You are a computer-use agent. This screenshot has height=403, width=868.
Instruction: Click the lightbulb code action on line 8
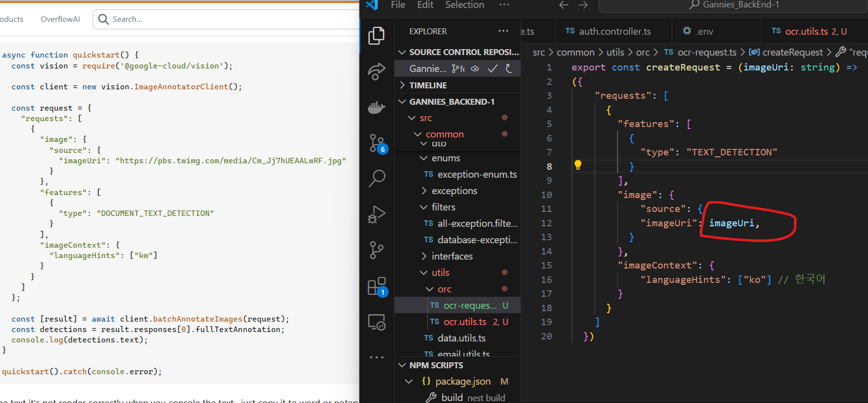click(578, 165)
